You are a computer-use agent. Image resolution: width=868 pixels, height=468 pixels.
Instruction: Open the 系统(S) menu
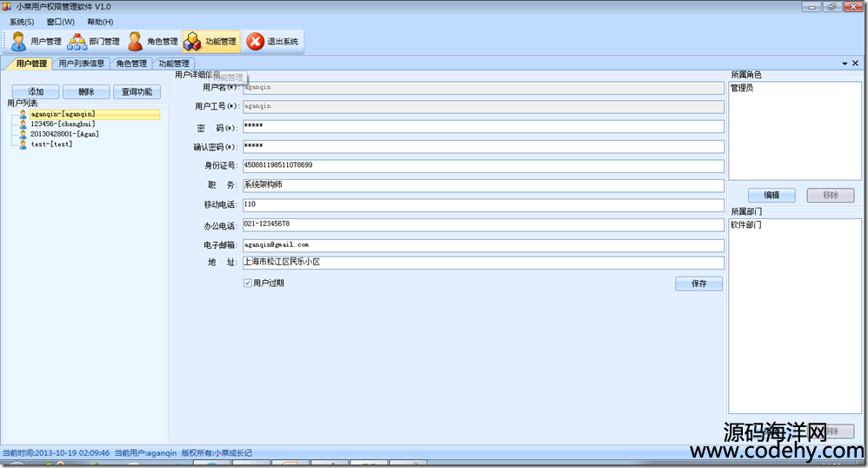point(22,22)
